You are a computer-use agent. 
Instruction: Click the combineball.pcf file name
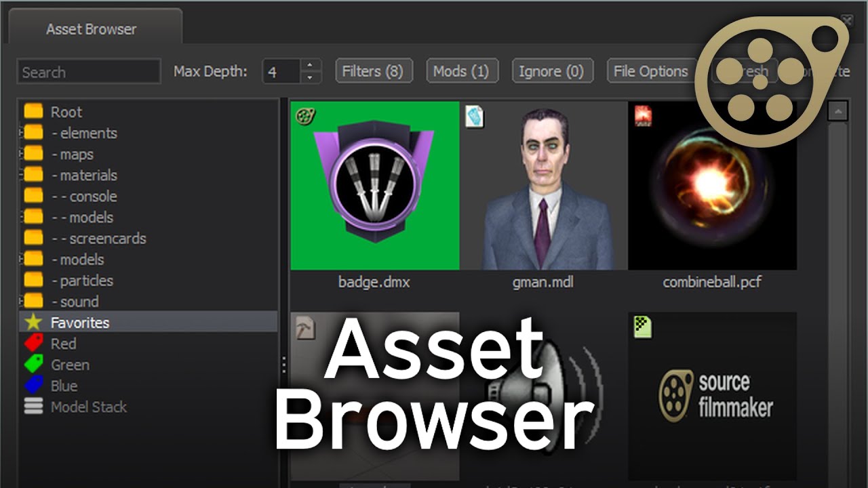point(712,282)
